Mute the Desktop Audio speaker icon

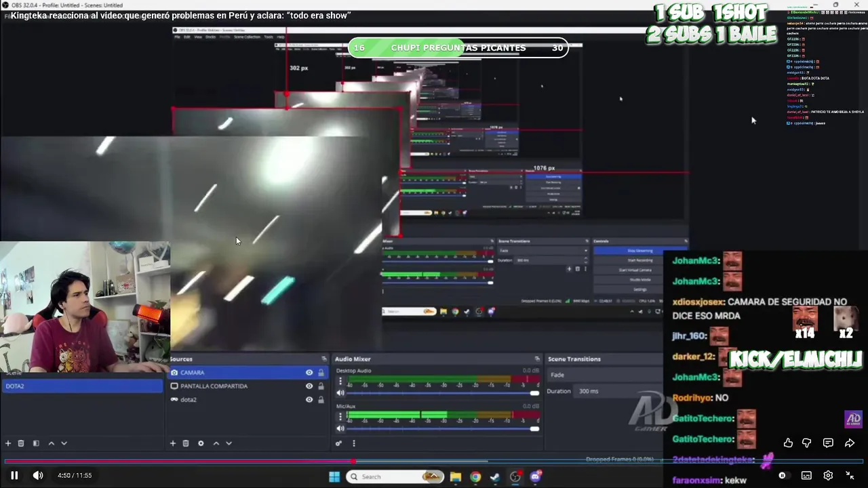pyautogui.click(x=340, y=392)
